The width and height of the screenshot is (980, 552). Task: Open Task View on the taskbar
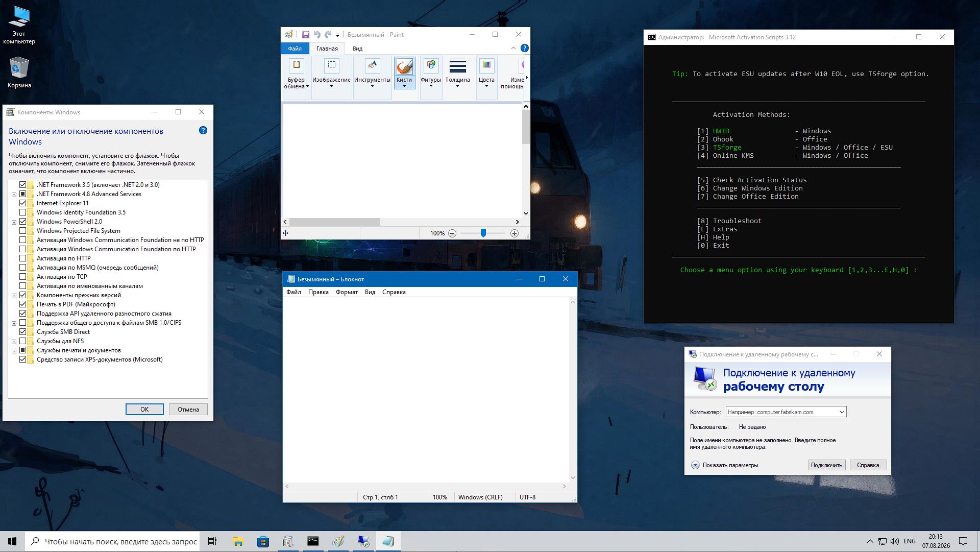click(x=212, y=541)
